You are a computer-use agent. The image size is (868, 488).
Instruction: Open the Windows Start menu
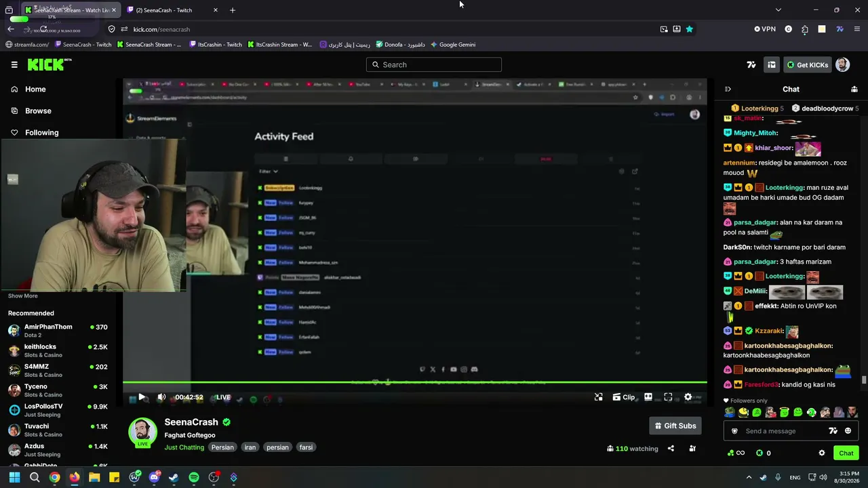click(x=14, y=477)
